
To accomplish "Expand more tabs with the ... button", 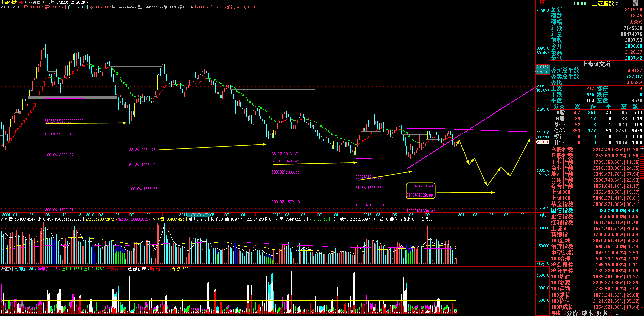I will click(x=617, y=313).
